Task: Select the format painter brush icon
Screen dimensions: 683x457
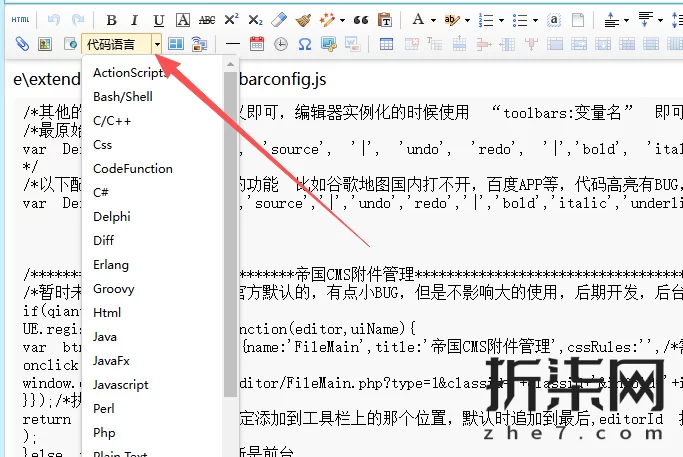Action: 303,20
